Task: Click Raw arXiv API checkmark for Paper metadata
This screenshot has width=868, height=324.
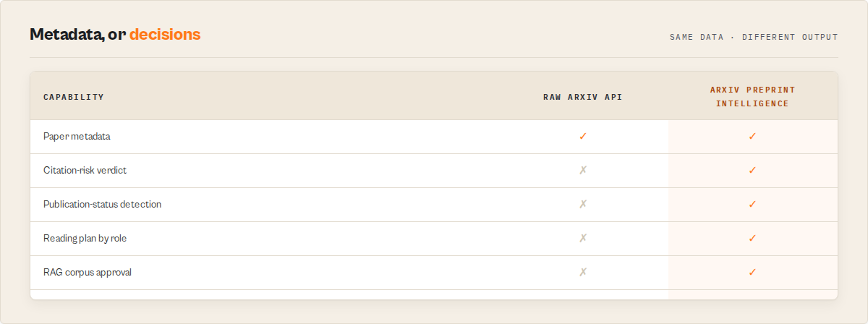Action: (583, 136)
